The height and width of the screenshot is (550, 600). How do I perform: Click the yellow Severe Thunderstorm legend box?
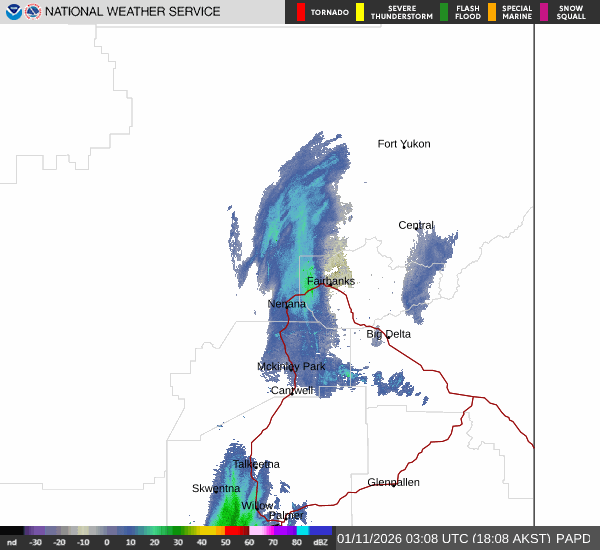[x=360, y=12]
